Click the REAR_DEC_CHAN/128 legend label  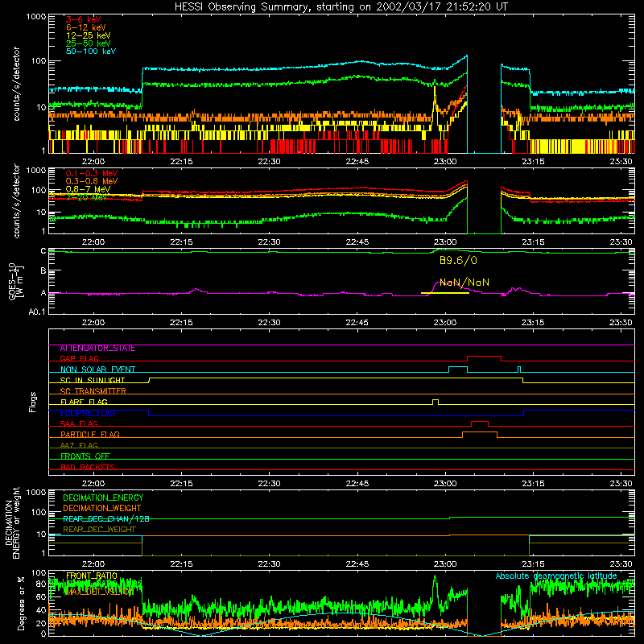106,519
